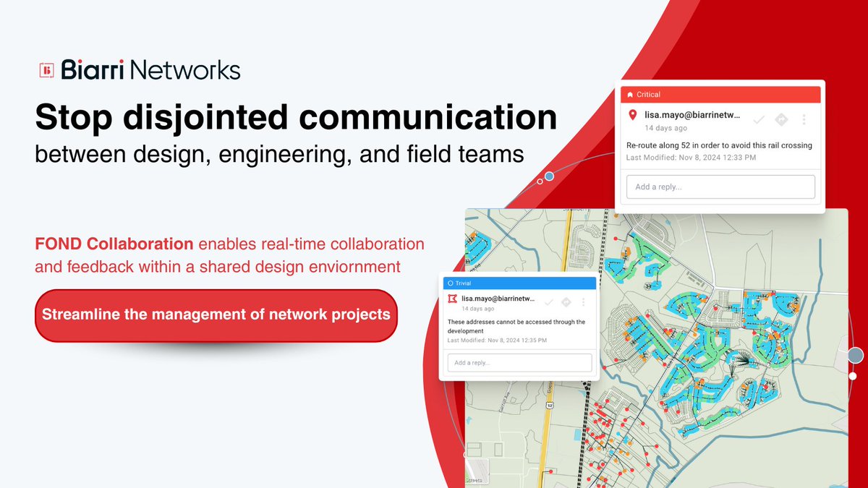
Task: Click 'Re-route along 52' comment text
Action: click(x=719, y=145)
